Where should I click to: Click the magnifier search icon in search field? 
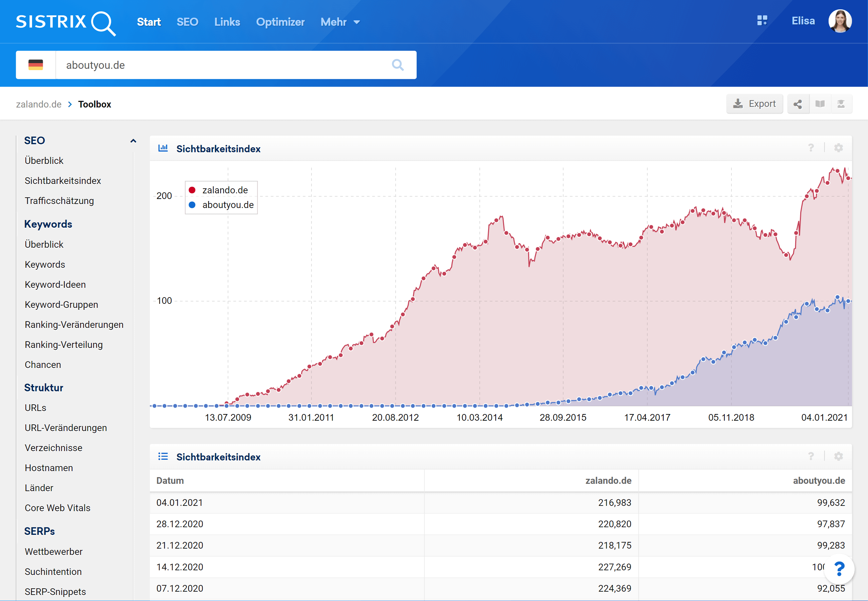point(398,65)
